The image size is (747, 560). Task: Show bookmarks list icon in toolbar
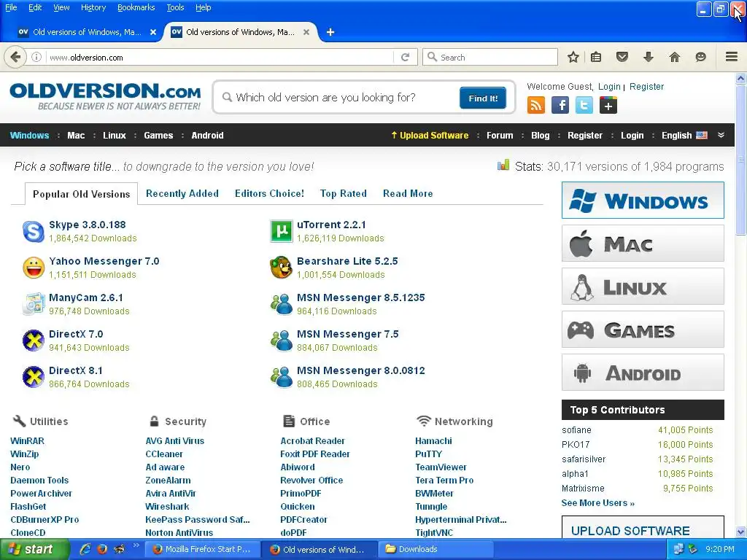pyautogui.click(x=596, y=57)
